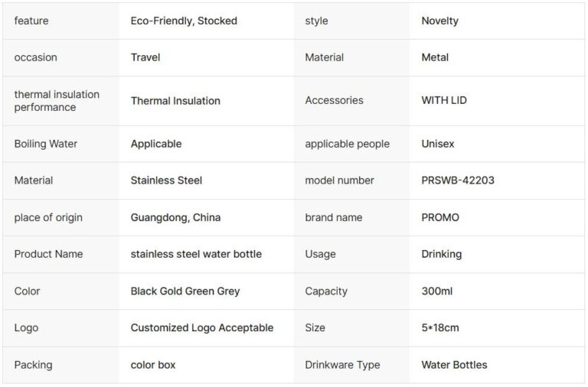Select the Applicable boiling water value
Viewport: 588px width, 387px height.
[156, 144]
